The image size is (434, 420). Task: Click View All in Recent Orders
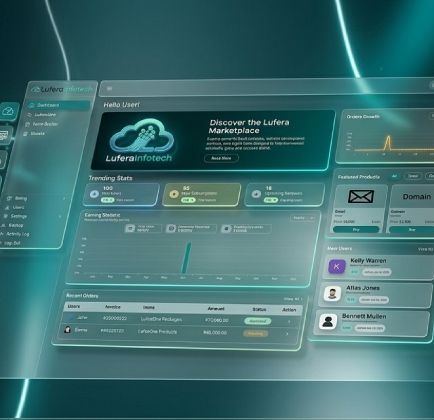(293, 299)
